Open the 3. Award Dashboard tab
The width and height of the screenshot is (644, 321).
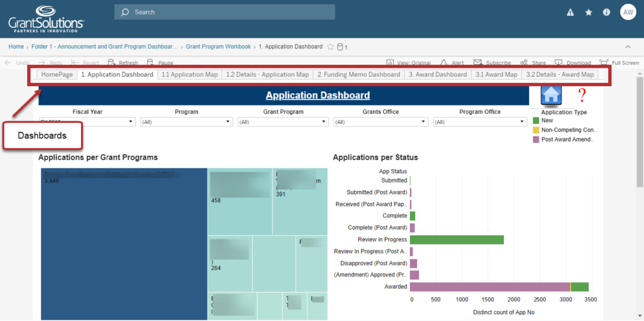point(438,74)
